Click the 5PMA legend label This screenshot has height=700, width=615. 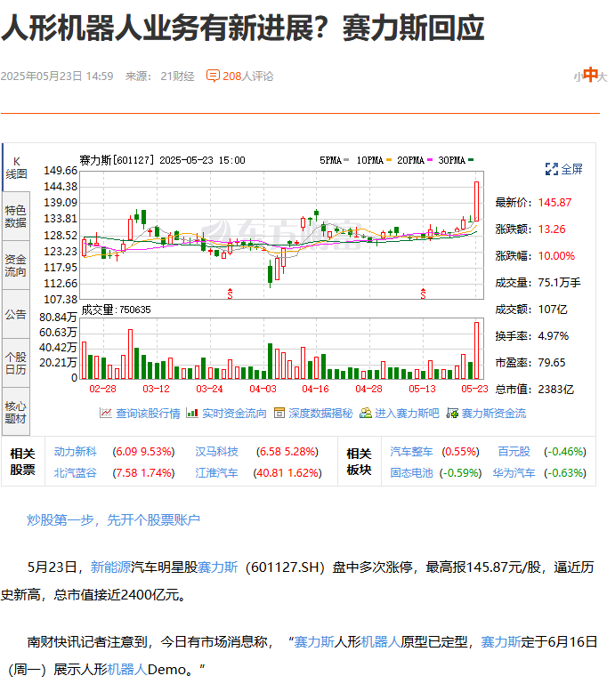[330, 160]
